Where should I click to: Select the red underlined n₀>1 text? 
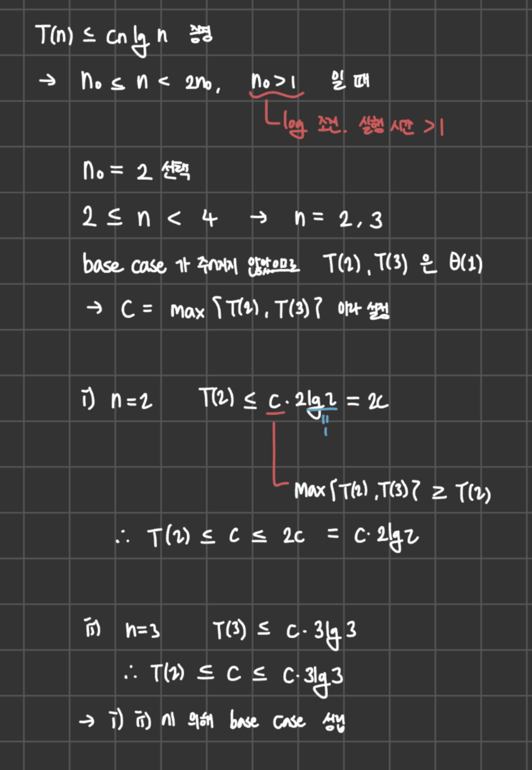click(275, 82)
